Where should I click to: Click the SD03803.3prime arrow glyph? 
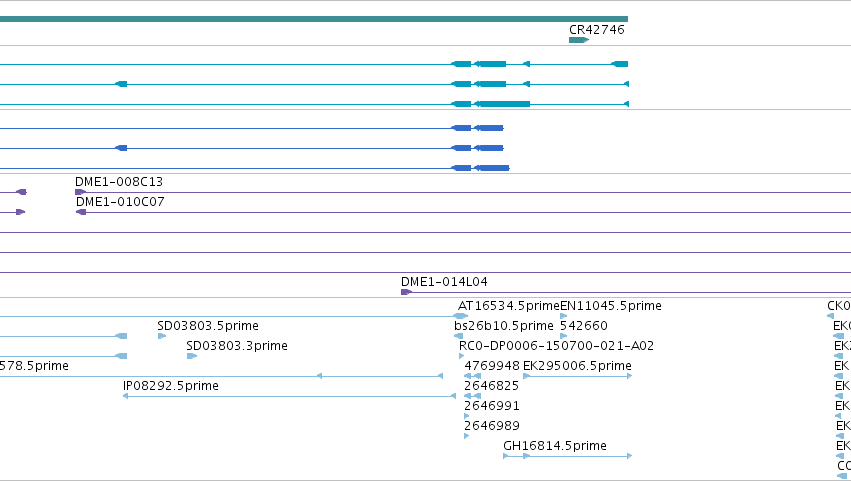pyautogui.click(x=192, y=356)
